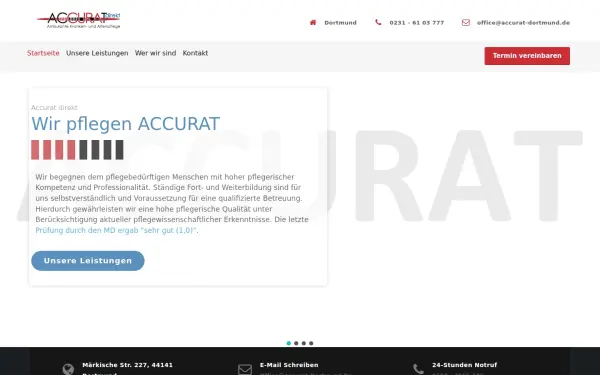Image resolution: width=600 pixels, height=375 pixels.
Task: Click the globe icon beside Märkische Str. 227
Action: [68, 369]
